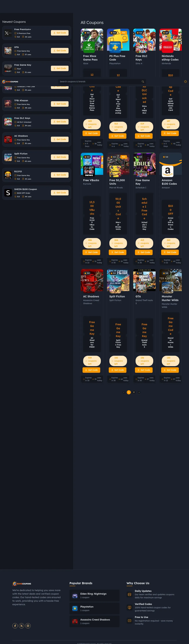Open the Free Game Key Schedule I title
Image resolution: width=189 pixels, height=644 pixels.
tap(143, 182)
